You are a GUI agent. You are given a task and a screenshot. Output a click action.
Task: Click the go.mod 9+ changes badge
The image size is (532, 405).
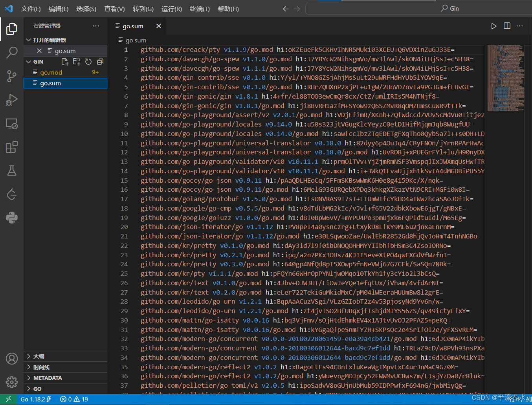95,72
